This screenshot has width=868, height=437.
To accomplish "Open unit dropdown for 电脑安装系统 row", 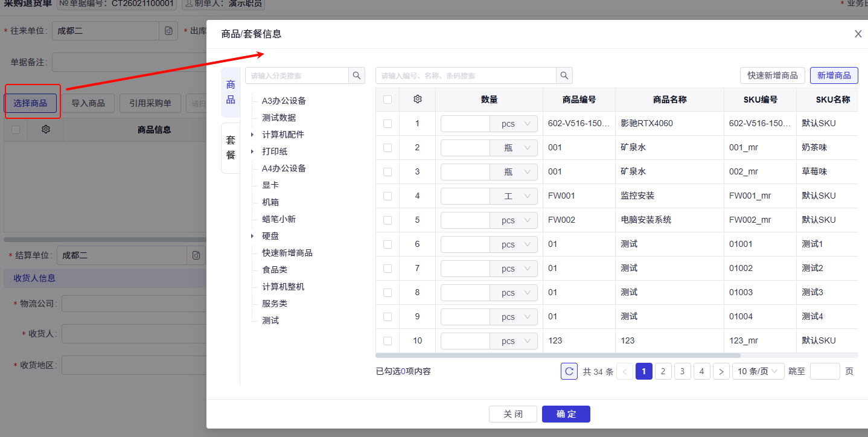I will 514,220.
